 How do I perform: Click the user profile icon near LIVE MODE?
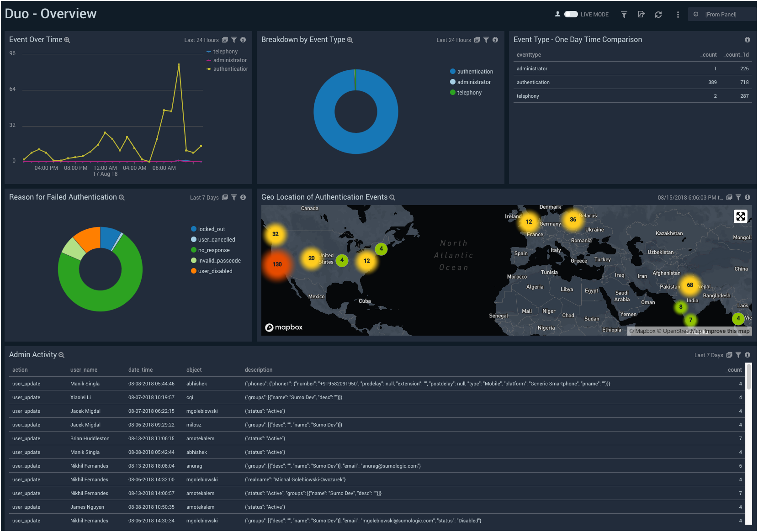pos(557,14)
